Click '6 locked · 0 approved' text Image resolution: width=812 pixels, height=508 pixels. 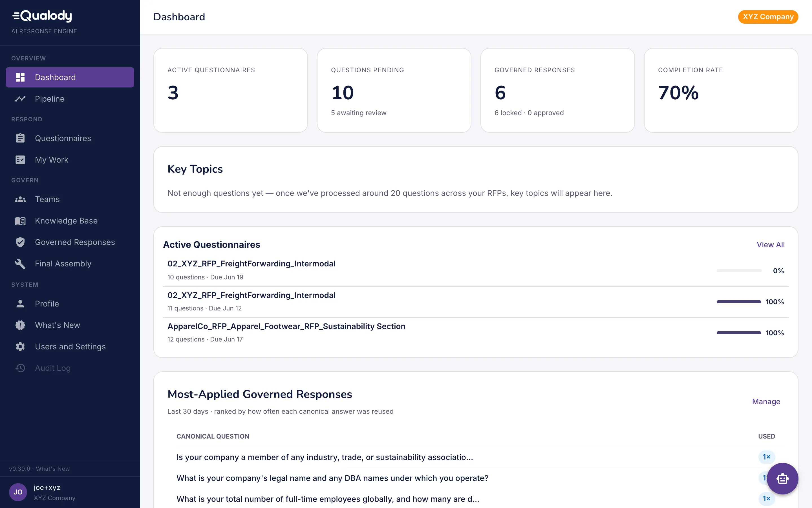529,113
